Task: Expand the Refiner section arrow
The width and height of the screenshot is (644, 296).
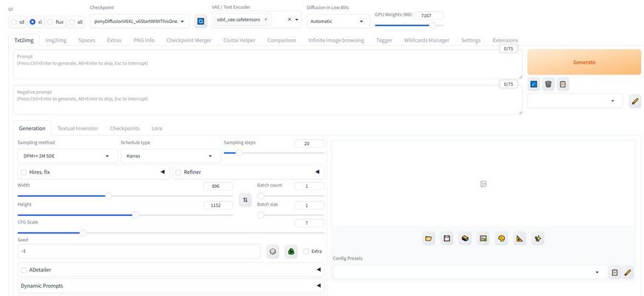Action: pos(317,172)
